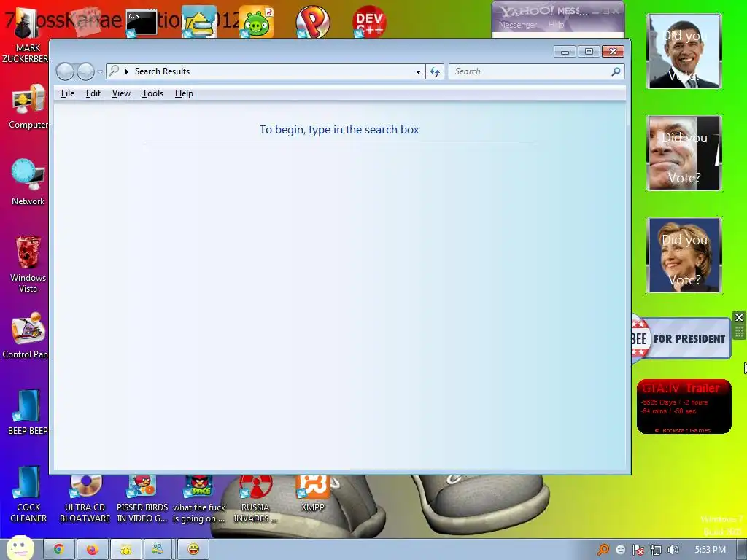Open the Help menu in Search Results

coord(184,93)
